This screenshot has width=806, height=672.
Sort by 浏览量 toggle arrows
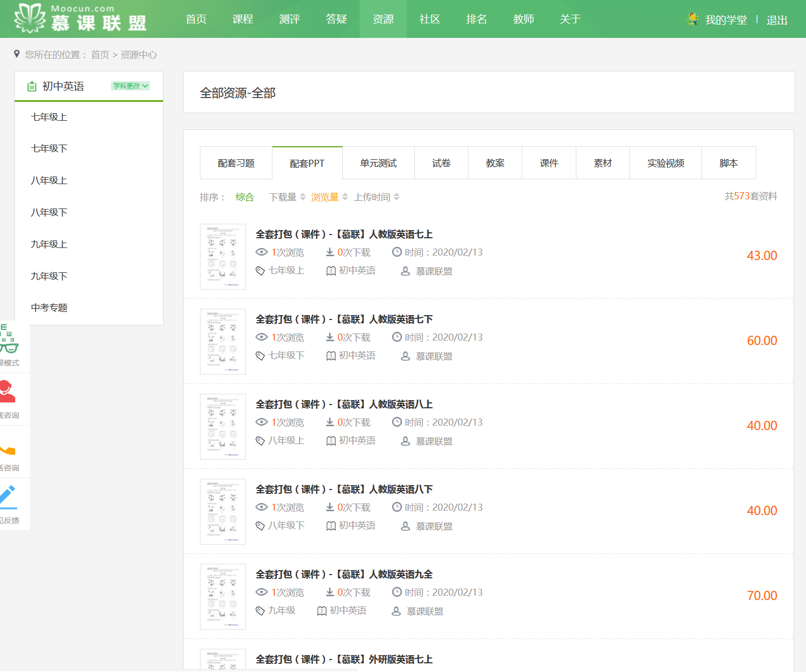point(345,197)
